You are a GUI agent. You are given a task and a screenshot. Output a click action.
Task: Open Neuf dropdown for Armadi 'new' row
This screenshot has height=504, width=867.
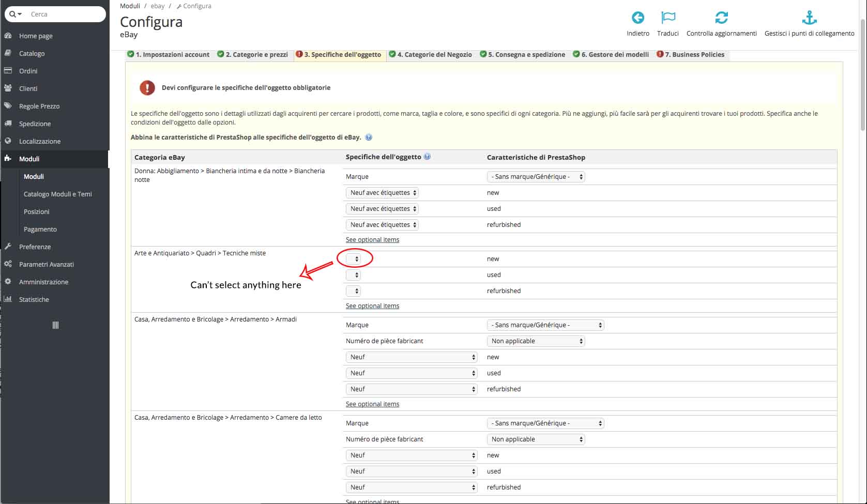(412, 357)
